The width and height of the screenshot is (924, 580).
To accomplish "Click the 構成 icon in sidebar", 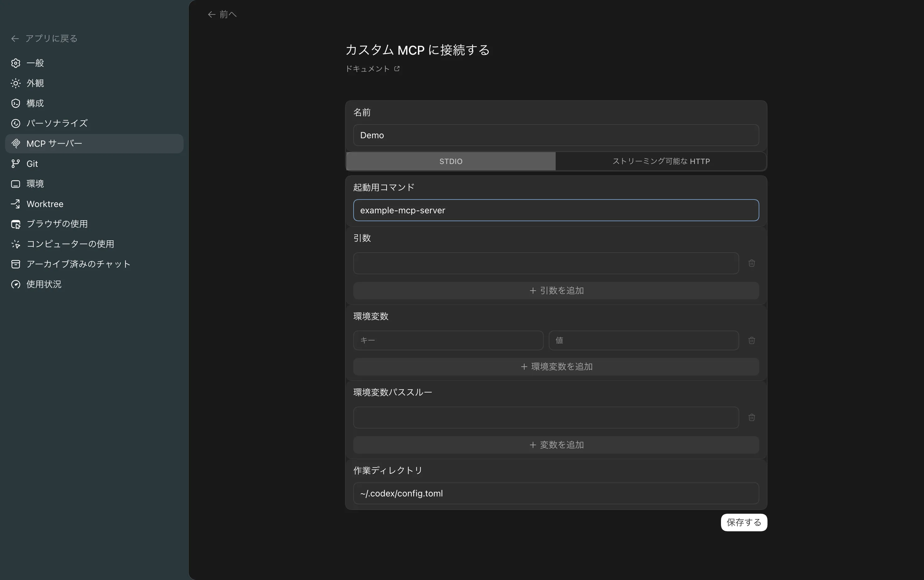I will point(16,103).
